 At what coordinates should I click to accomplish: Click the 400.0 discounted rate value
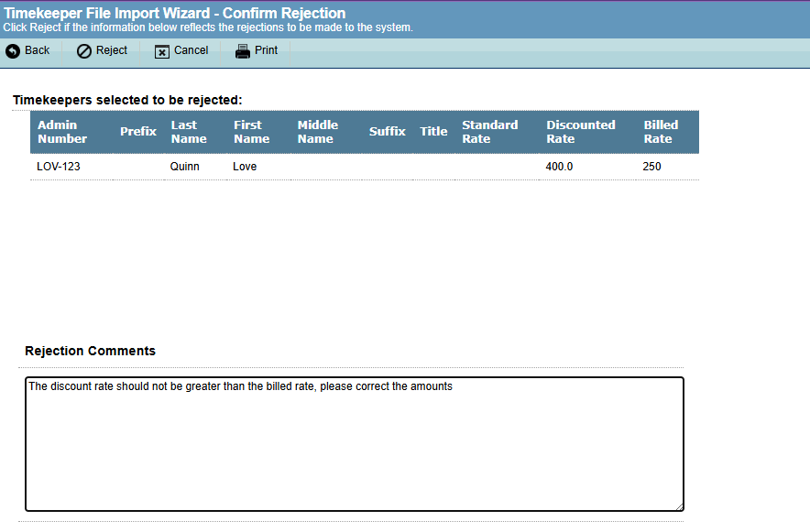coord(560,167)
